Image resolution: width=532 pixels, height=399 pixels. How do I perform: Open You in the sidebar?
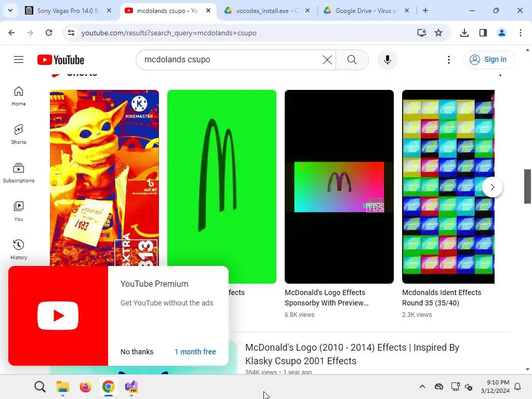pos(19,211)
